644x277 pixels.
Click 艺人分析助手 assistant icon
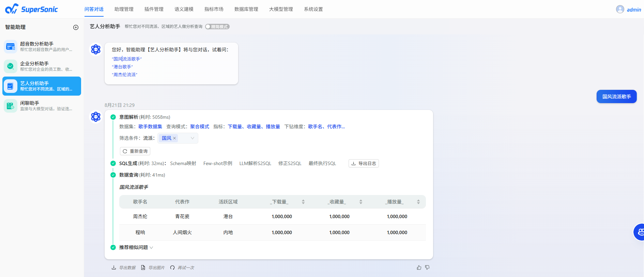(x=11, y=86)
